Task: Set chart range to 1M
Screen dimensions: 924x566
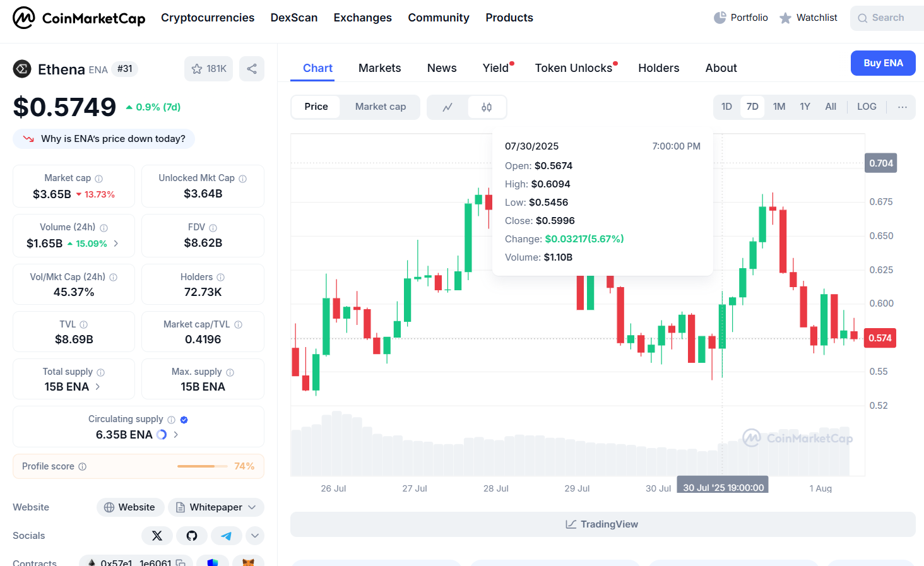Action: pos(779,107)
